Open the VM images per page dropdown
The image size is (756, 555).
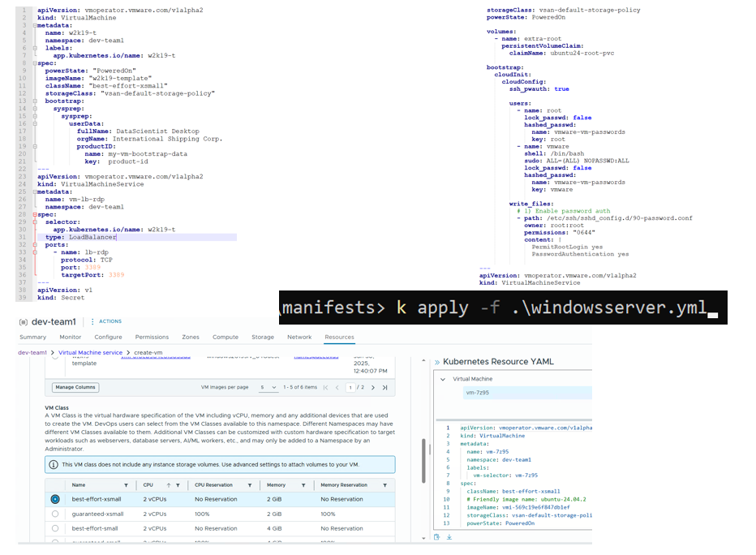click(x=269, y=388)
